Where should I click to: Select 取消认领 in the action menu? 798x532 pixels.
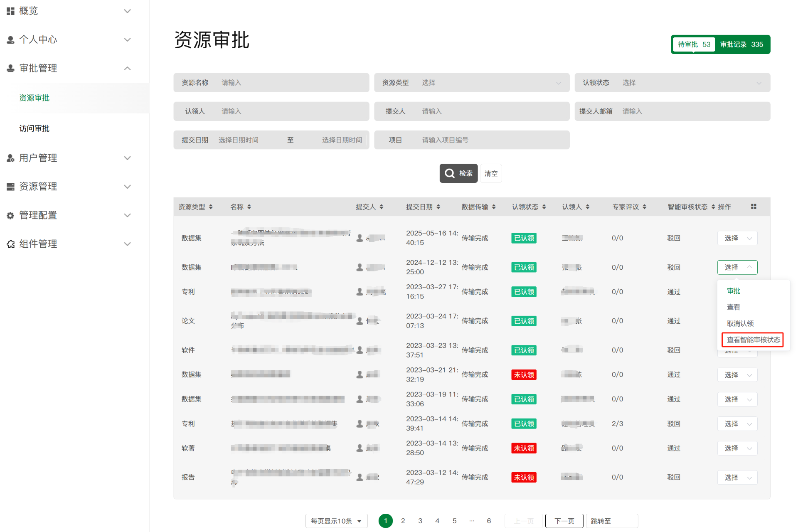tap(740, 323)
